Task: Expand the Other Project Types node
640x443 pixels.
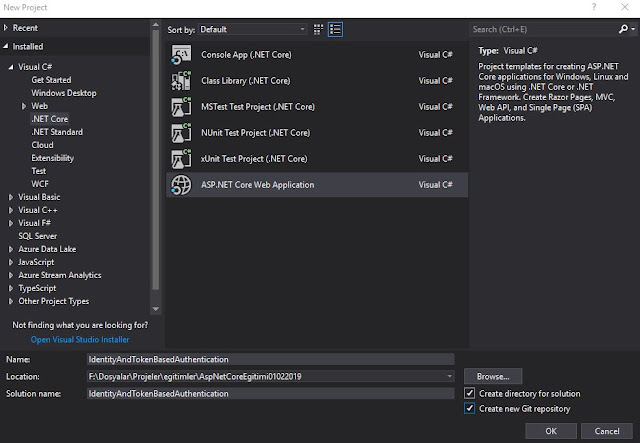Action: [x=11, y=301]
